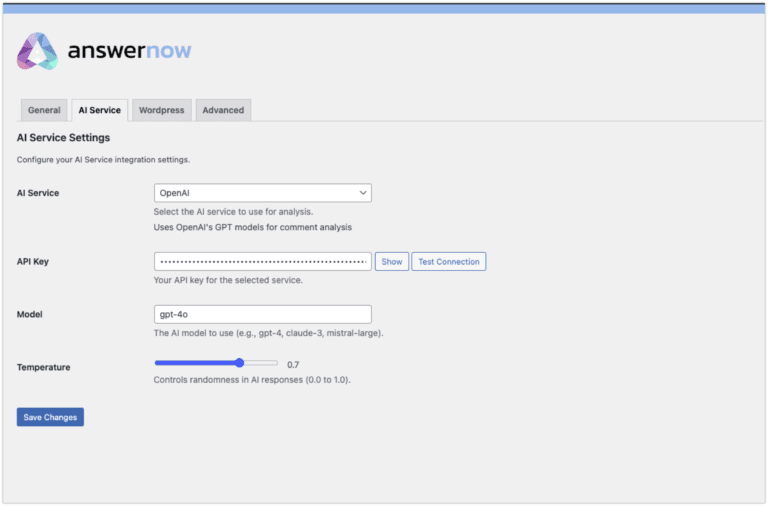Click the answernow wordmark text
The width and height of the screenshot is (768, 506).
129,50
